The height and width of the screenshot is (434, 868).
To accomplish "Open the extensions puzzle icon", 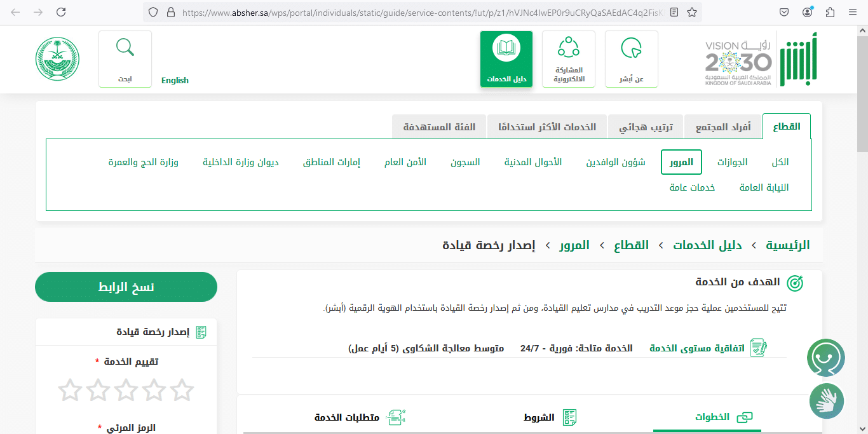I will pos(830,12).
